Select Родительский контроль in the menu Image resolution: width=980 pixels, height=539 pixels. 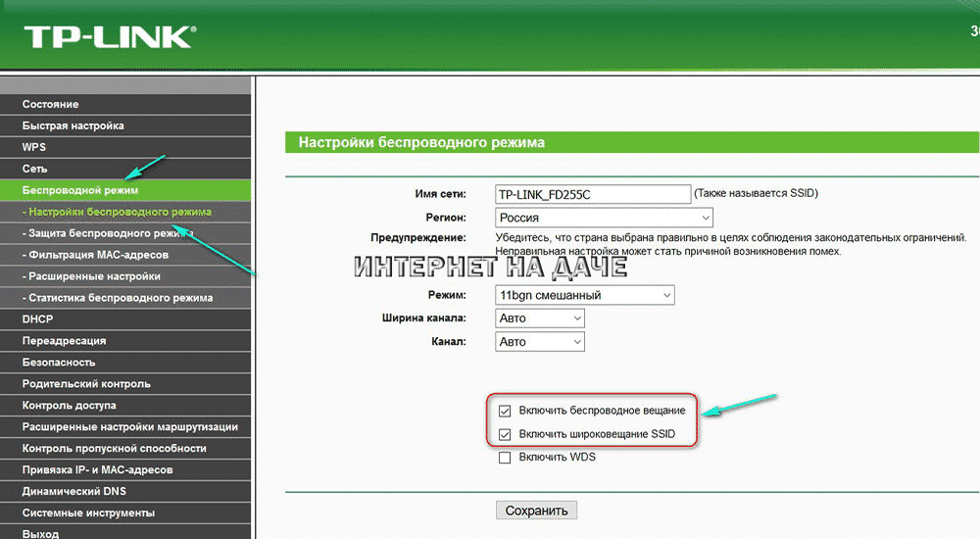click(86, 383)
